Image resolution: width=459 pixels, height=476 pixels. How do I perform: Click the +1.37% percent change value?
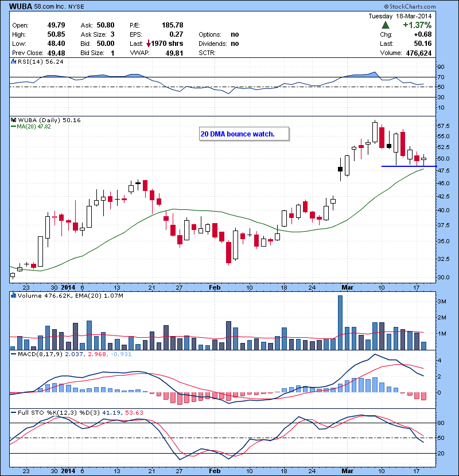[x=417, y=25]
